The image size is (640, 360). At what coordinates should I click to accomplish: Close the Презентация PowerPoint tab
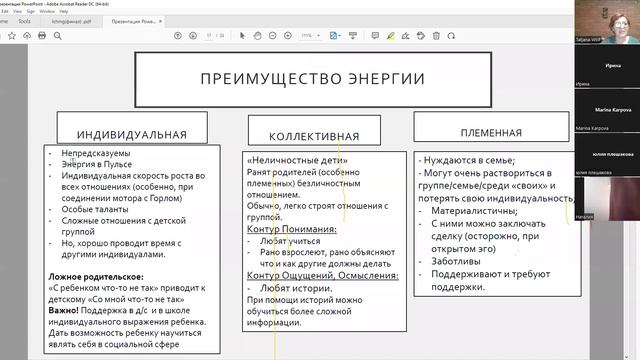160,21
